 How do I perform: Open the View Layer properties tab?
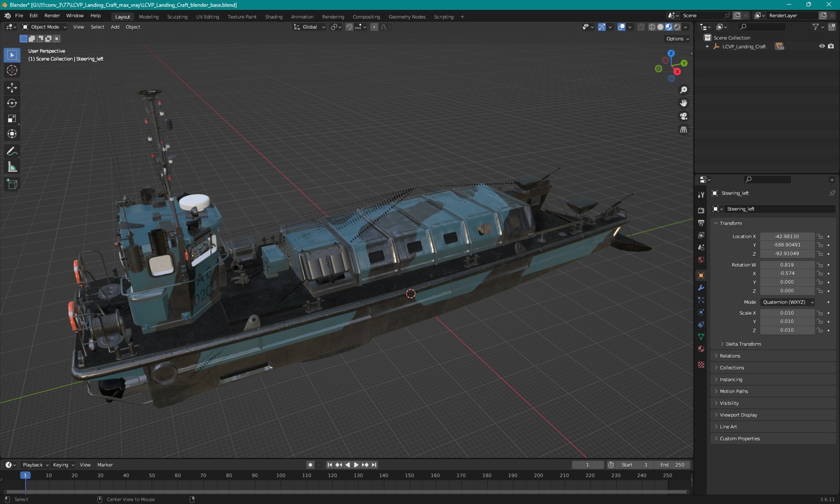pyautogui.click(x=701, y=235)
